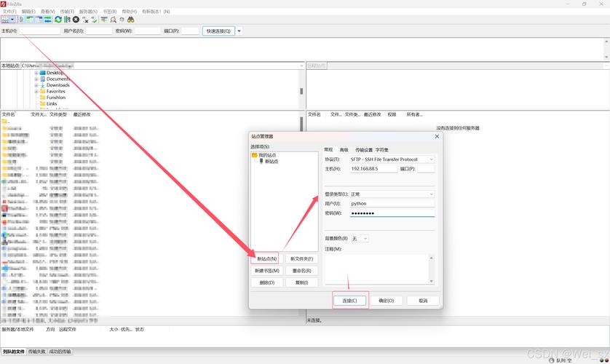Open the quick connect history dropdown arrow
This screenshot has width=610, height=364.
click(x=239, y=31)
